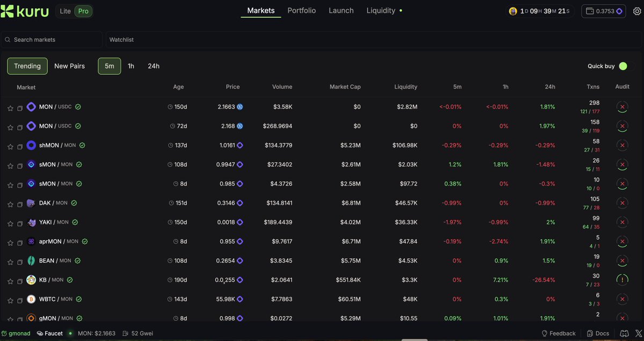Click the KB token avatar
Viewport: 644px width, 341px height.
point(31,280)
